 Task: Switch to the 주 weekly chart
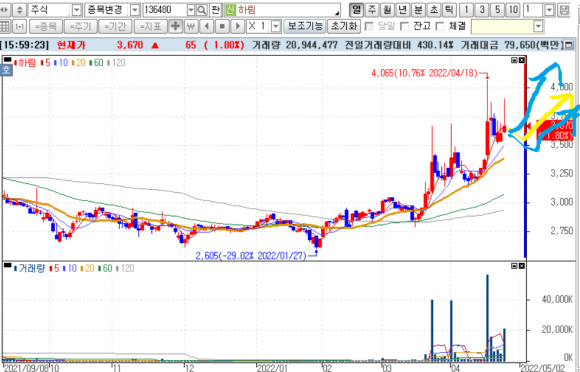pyautogui.click(x=372, y=10)
